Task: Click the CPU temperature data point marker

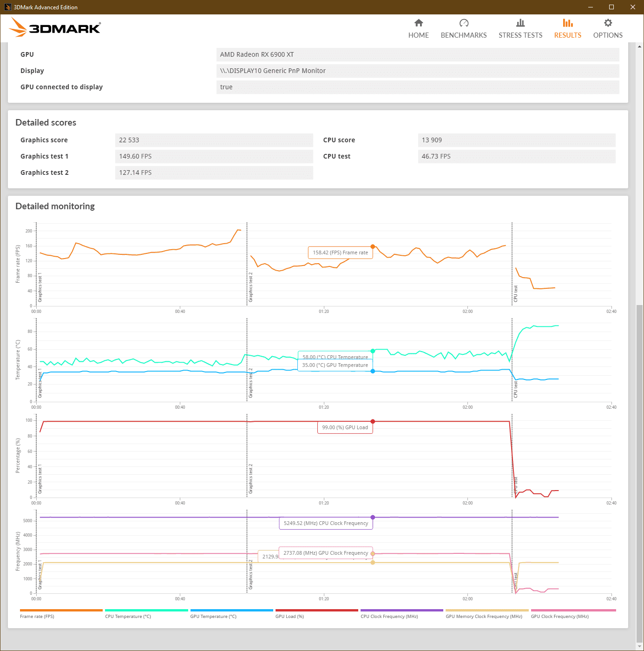Action: click(373, 351)
